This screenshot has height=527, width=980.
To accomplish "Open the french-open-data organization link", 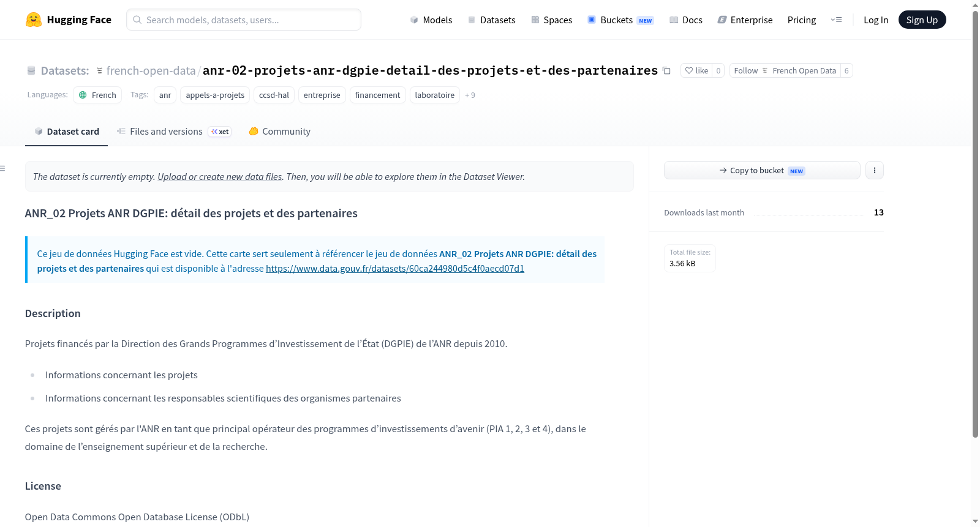I will click(151, 71).
